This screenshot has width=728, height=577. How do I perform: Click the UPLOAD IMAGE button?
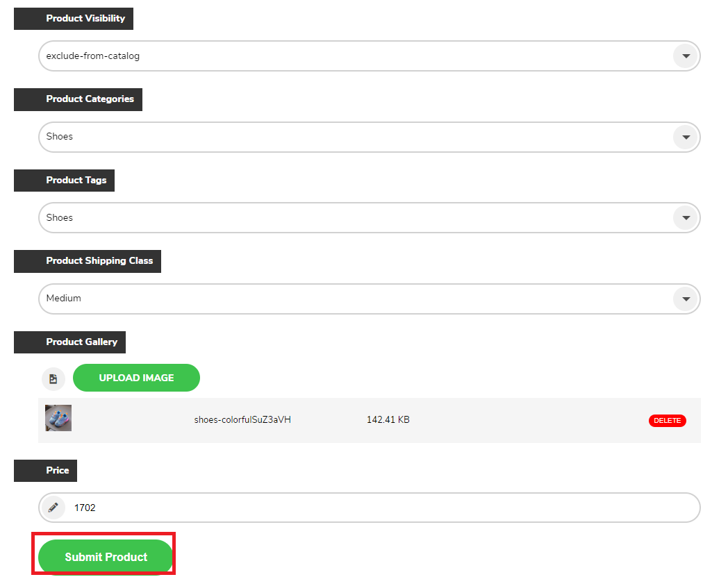tap(136, 378)
